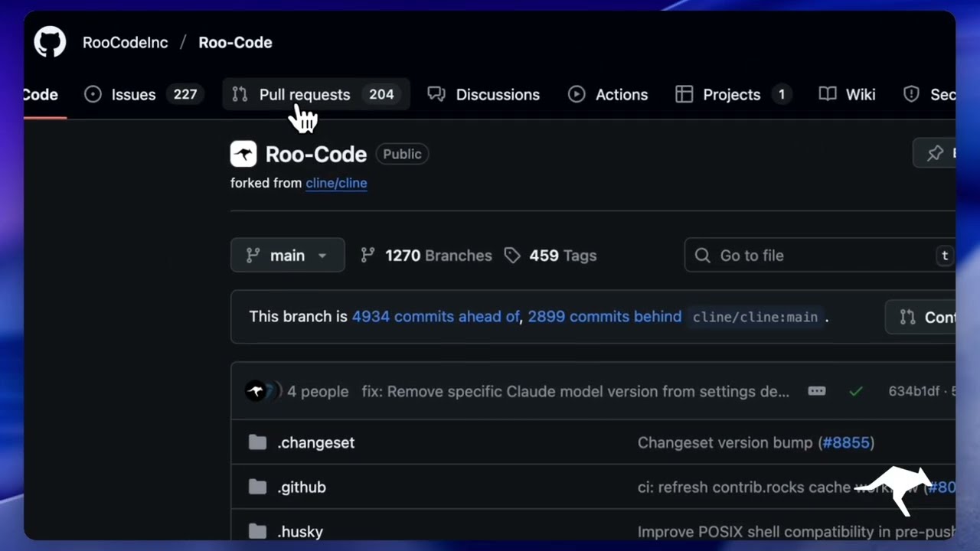Open the Wiki tab

tap(847, 95)
